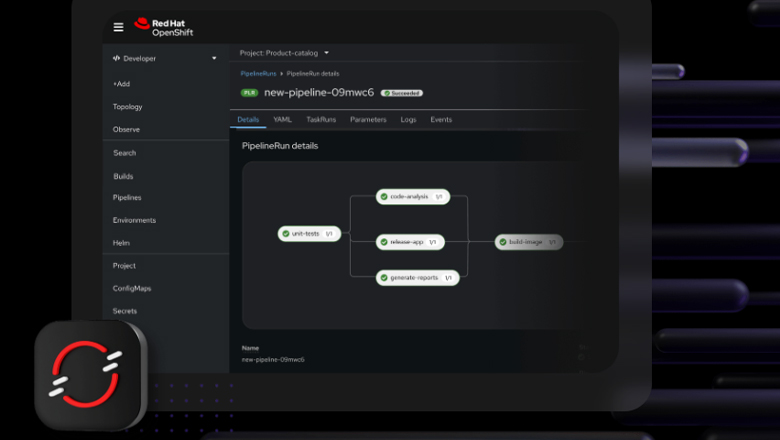The height and width of the screenshot is (440, 780).
Task: Click the build-image task status icon
Action: pos(503,242)
